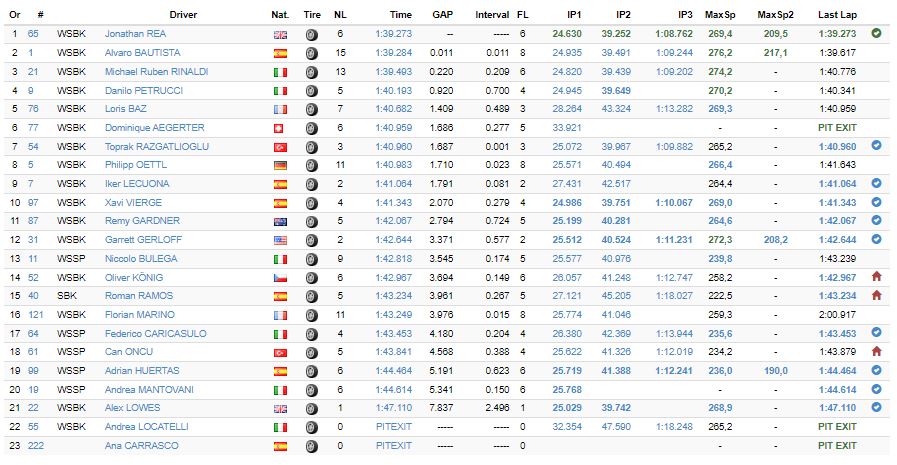The image size is (897, 465).
Task: Click the Last Lap column header
Action: pos(837,15)
